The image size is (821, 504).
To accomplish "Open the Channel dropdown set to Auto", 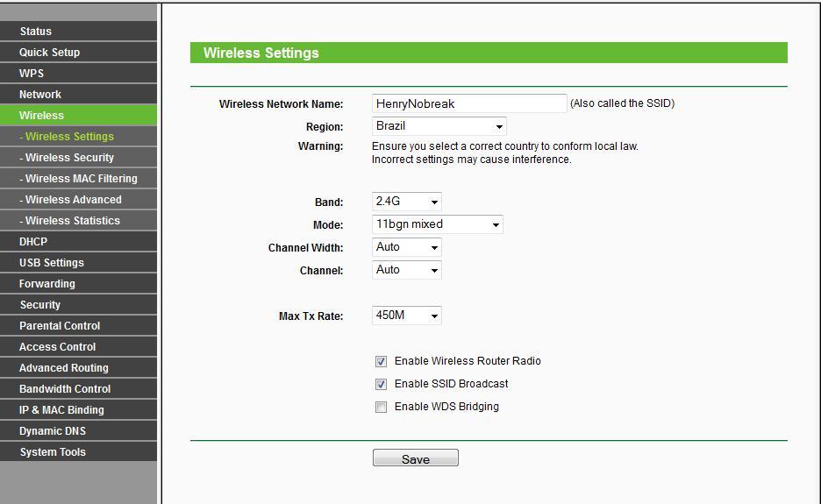I will 406,270.
